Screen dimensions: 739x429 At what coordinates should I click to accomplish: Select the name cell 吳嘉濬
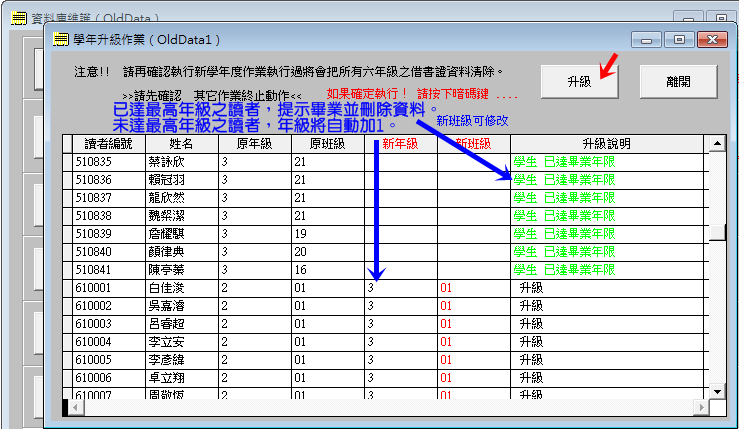tap(182, 306)
